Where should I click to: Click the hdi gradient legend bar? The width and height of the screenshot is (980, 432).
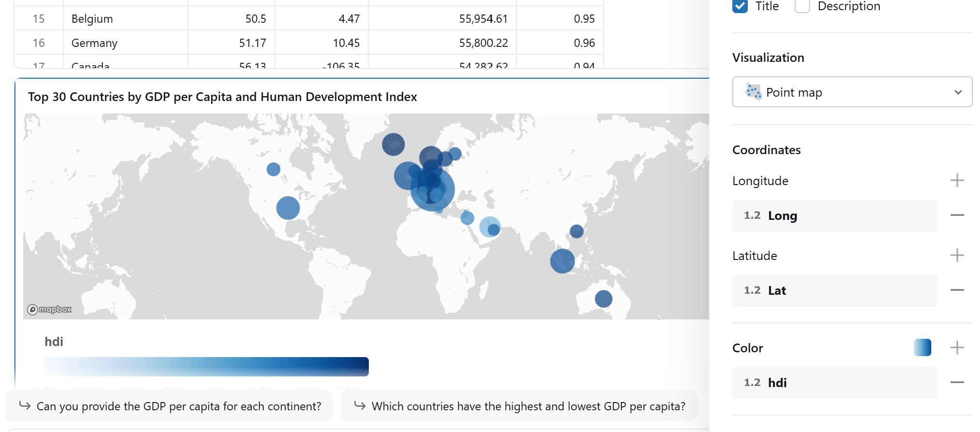[206, 367]
